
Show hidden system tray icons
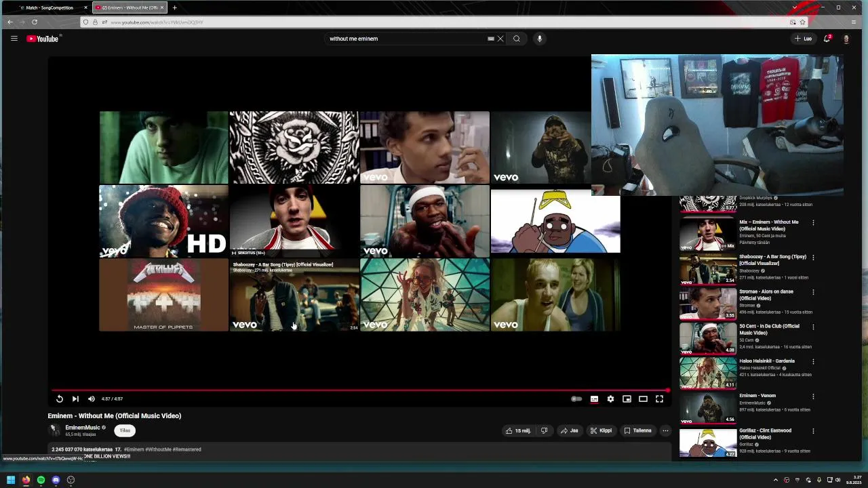click(x=776, y=480)
